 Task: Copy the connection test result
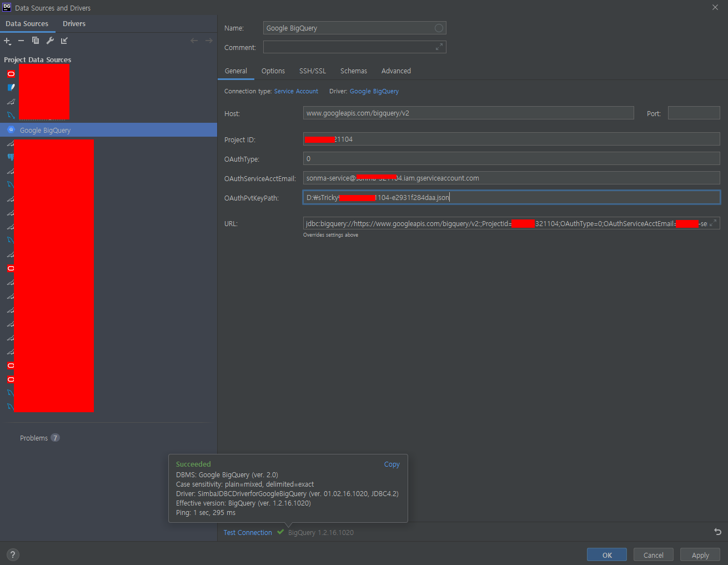392,464
